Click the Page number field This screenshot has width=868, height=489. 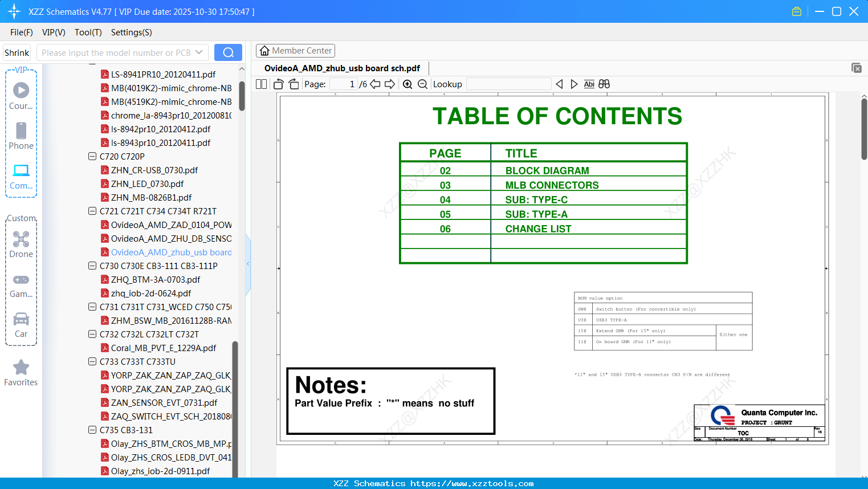[x=344, y=84]
